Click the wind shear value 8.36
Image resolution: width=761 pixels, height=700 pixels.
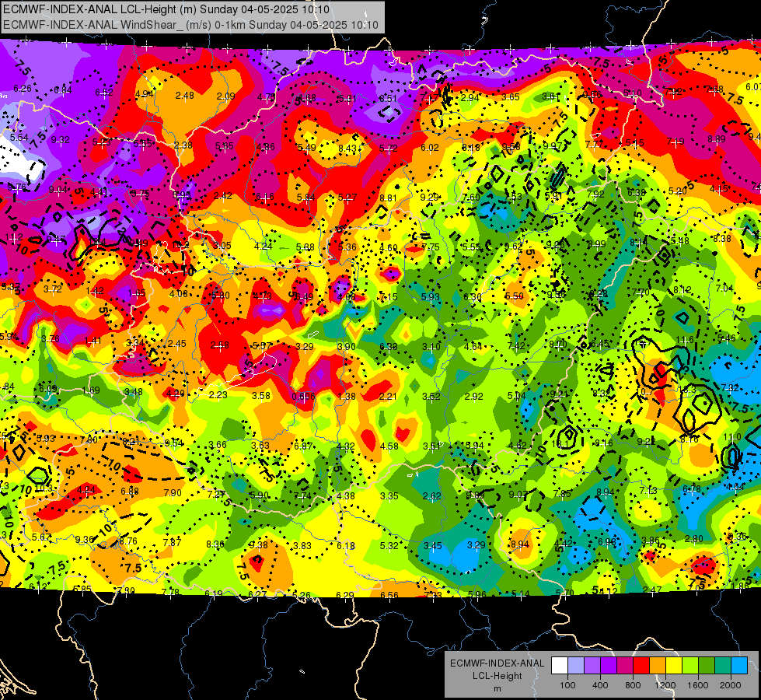215,544
